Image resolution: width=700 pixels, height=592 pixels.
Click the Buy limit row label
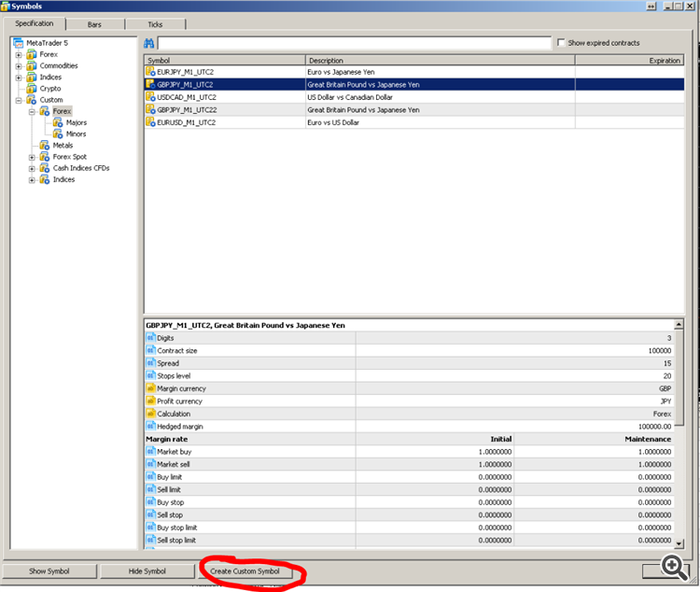(169, 477)
